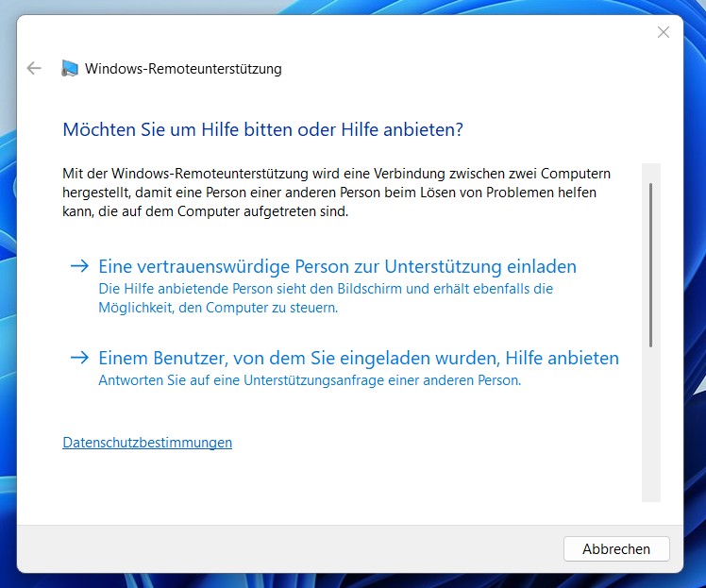Click the blank area below the Datenschutzbestimmungen link
This screenshot has height=588, width=706.
tap(330, 481)
